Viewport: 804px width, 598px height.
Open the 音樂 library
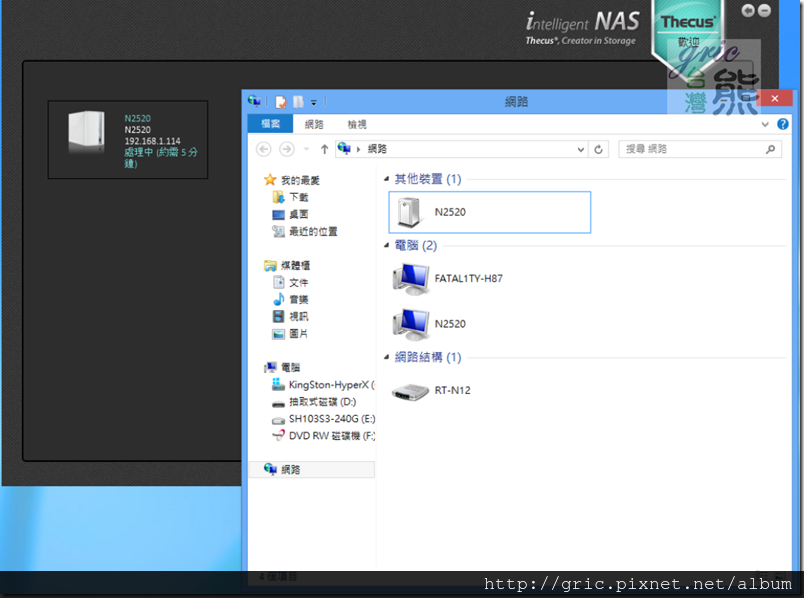[x=290, y=300]
